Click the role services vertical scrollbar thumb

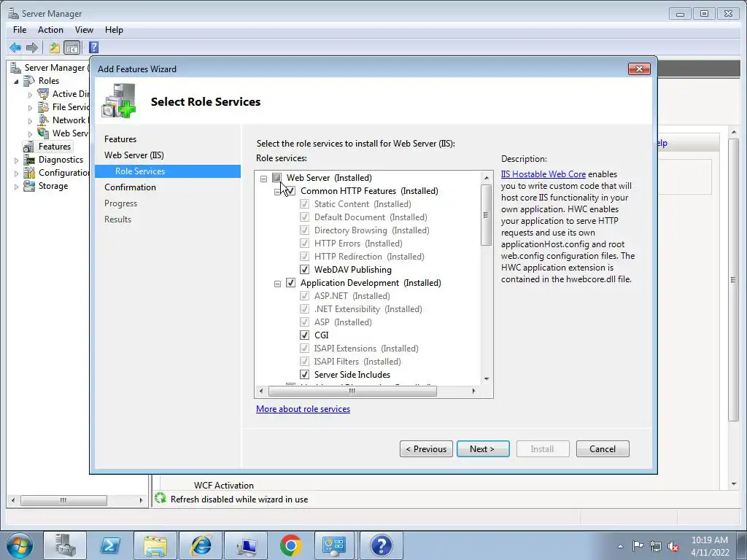(x=487, y=215)
